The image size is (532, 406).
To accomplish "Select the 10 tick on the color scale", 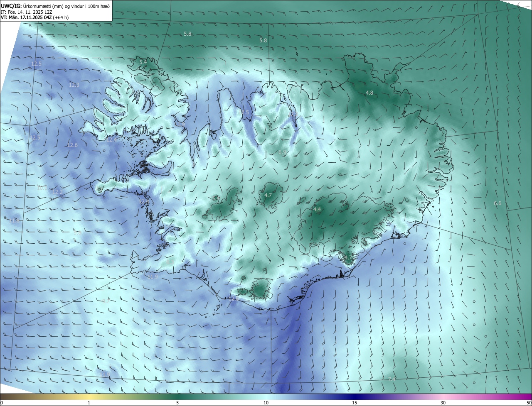I will click(x=266, y=403).
